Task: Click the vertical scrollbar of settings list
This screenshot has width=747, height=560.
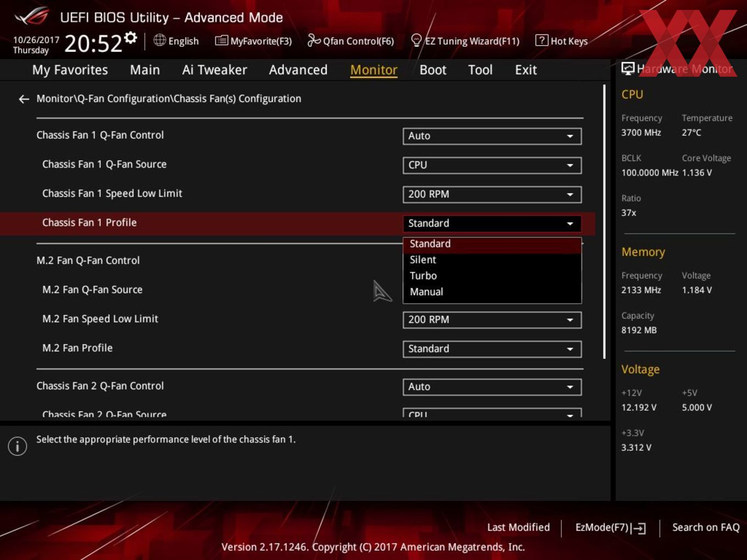Action: click(604, 222)
